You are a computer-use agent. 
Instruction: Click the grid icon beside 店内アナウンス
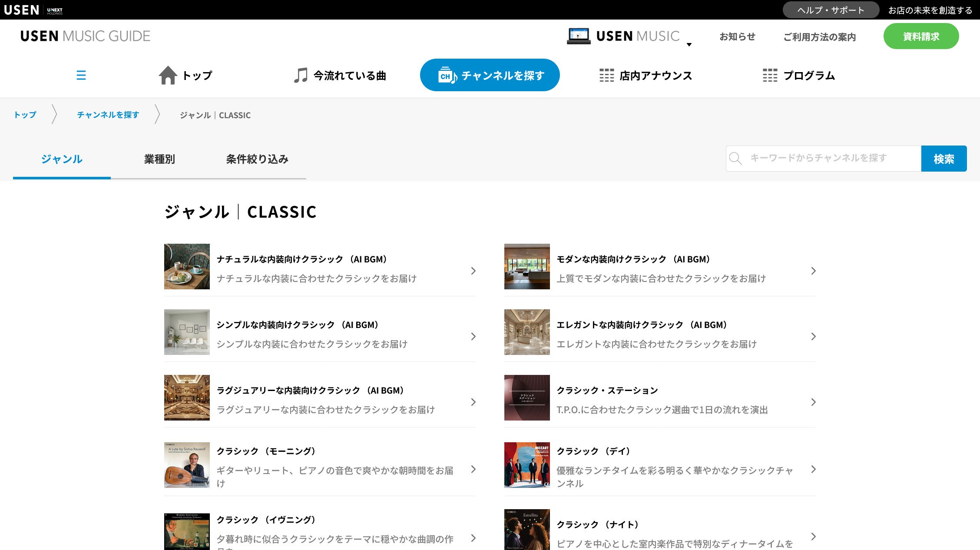pyautogui.click(x=606, y=75)
